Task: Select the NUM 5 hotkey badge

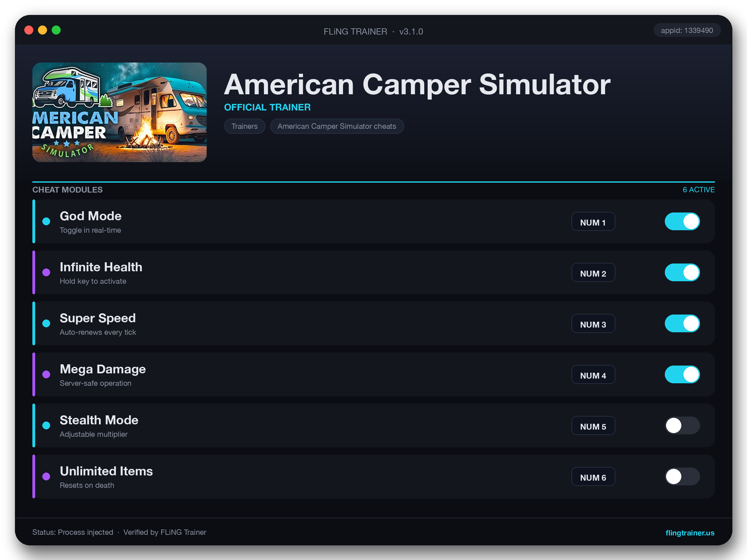Action: (593, 425)
